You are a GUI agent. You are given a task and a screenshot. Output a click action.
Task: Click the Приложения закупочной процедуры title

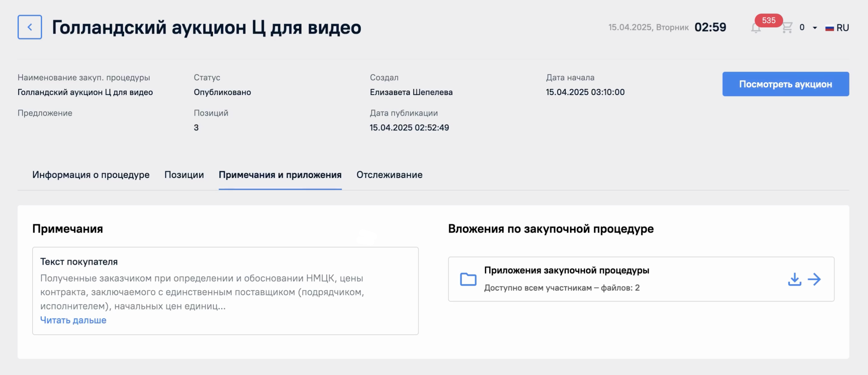click(566, 270)
